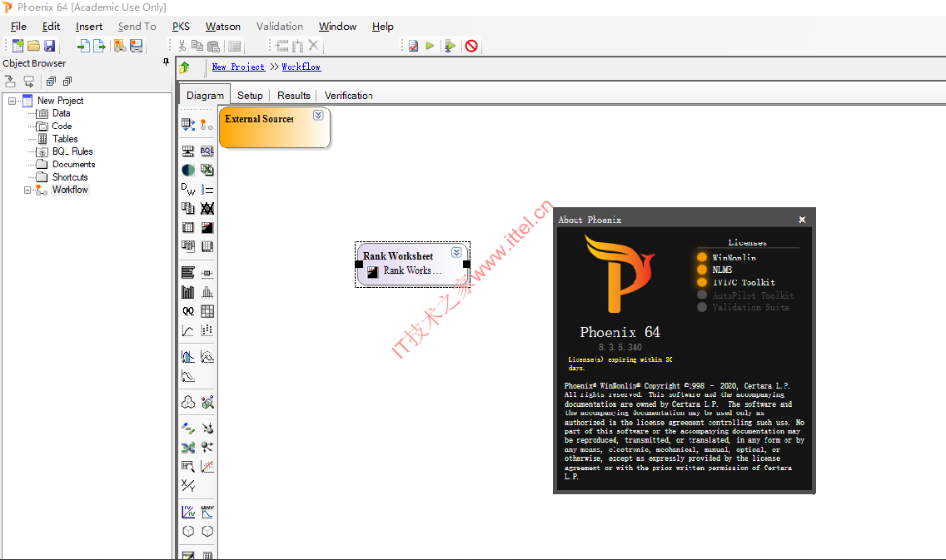946x560 pixels.
Task: Click the Save floppy disk icon
Action: click(x=49, y=46)
